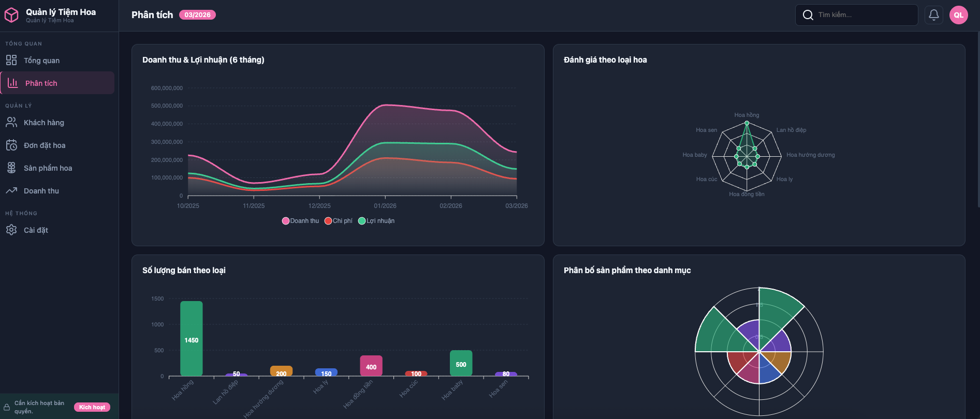
Task: Click the 03/2026 period badge
Action: pos(197,15)
